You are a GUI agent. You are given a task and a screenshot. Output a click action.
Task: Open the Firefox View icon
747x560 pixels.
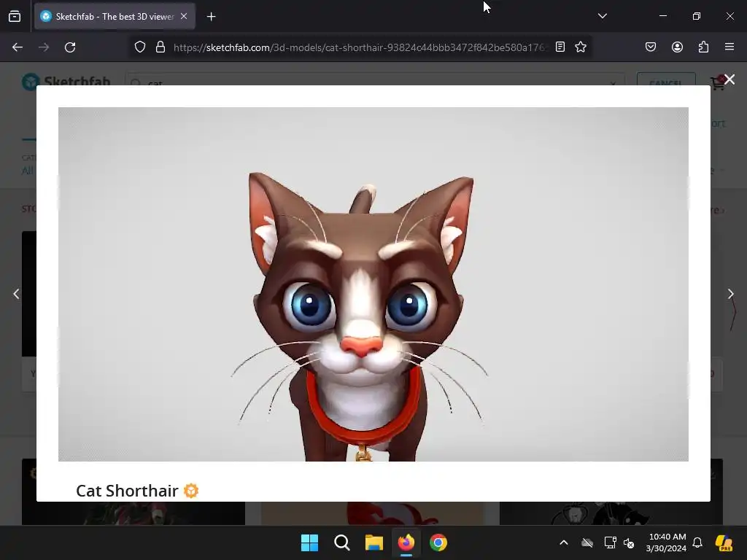15,16
